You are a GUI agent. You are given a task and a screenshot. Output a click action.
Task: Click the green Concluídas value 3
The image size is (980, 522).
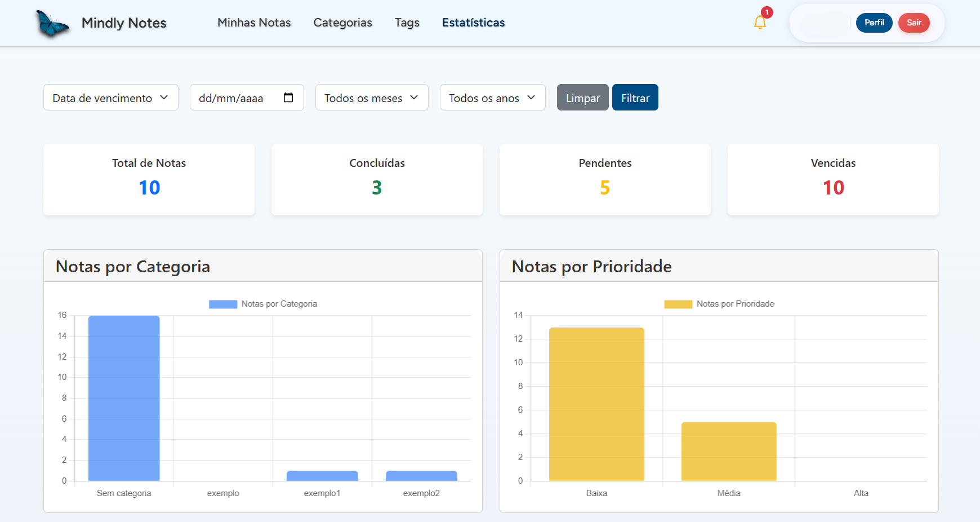tap(377, 188)
